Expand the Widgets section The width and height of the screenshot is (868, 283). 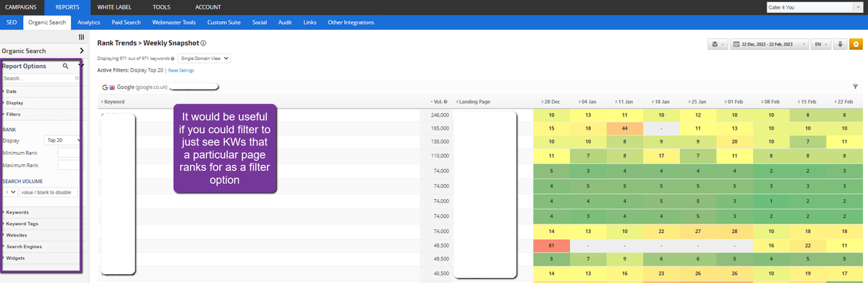pyautogui.click(x=15, y=258)
